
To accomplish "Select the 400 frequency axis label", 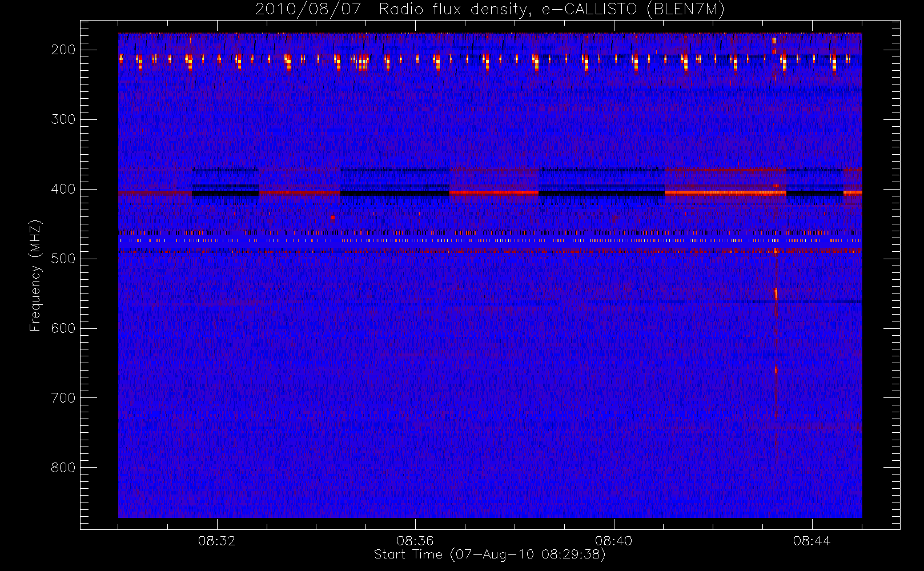I will point(63,189).
